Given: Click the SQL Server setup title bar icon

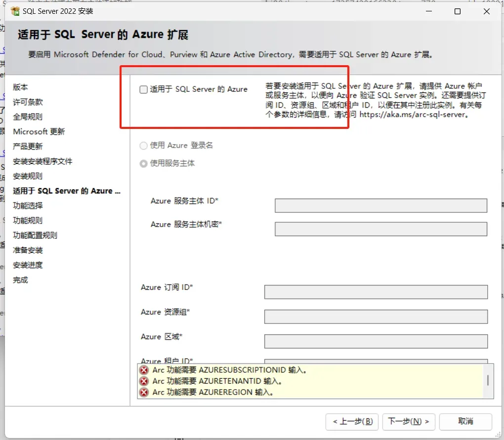Looking at the screenshot, I should pos(15,11).
